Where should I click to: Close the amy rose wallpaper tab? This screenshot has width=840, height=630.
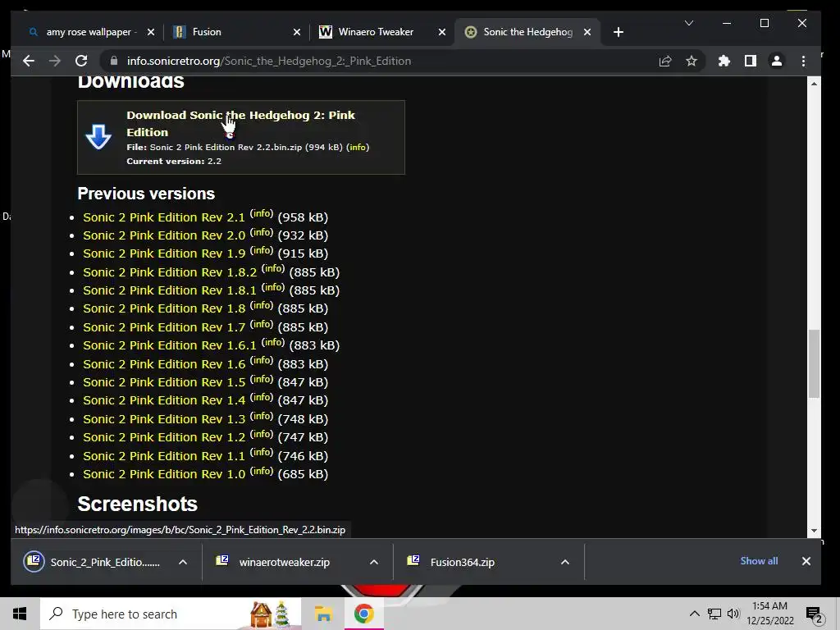pyautogui.click(x=151, y=32)
